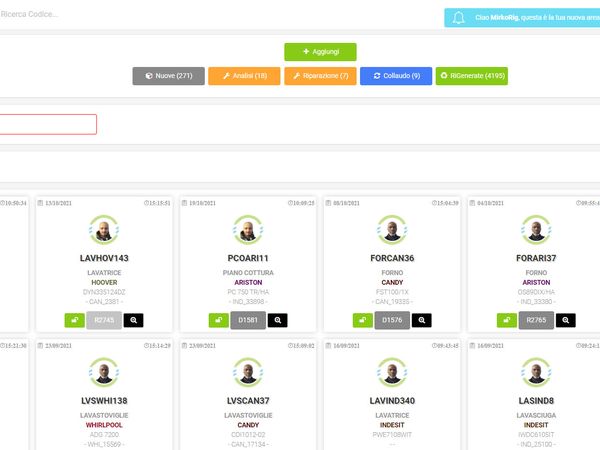Click the calendar icon beside 13/10/2021
The width and height of the screenshot is (600, 450).
pos(40,203)
